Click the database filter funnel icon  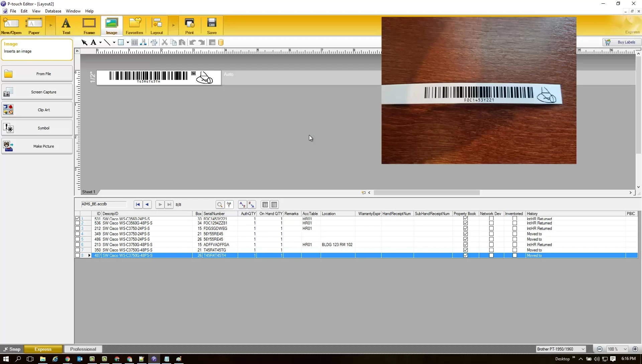[229, 204]
